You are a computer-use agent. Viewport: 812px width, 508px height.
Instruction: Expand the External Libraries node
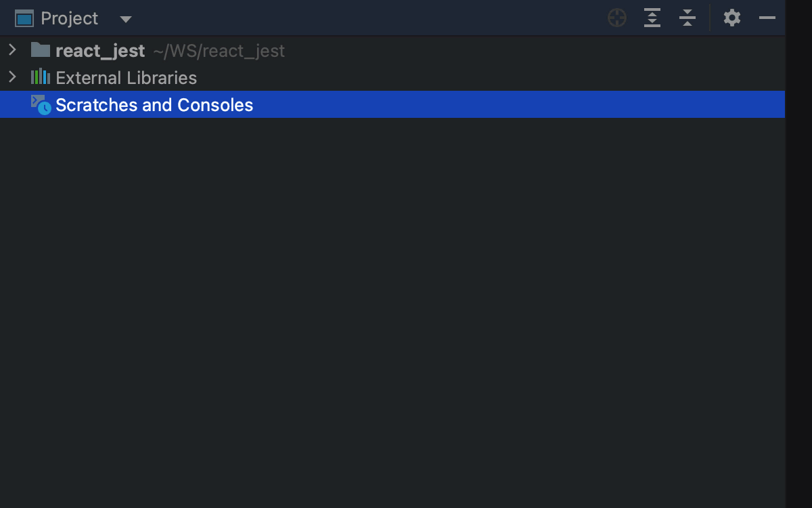point(12,77)
